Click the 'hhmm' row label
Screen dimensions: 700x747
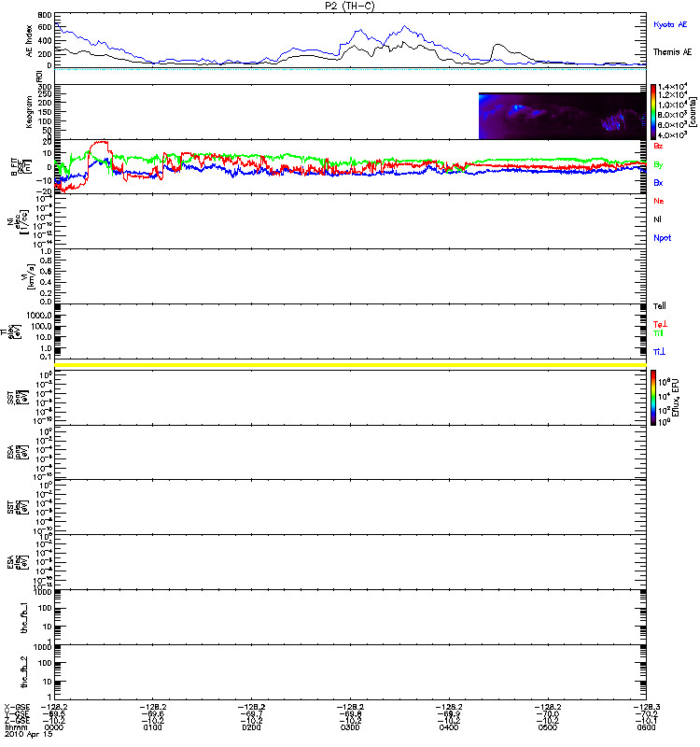click(16, 727)
